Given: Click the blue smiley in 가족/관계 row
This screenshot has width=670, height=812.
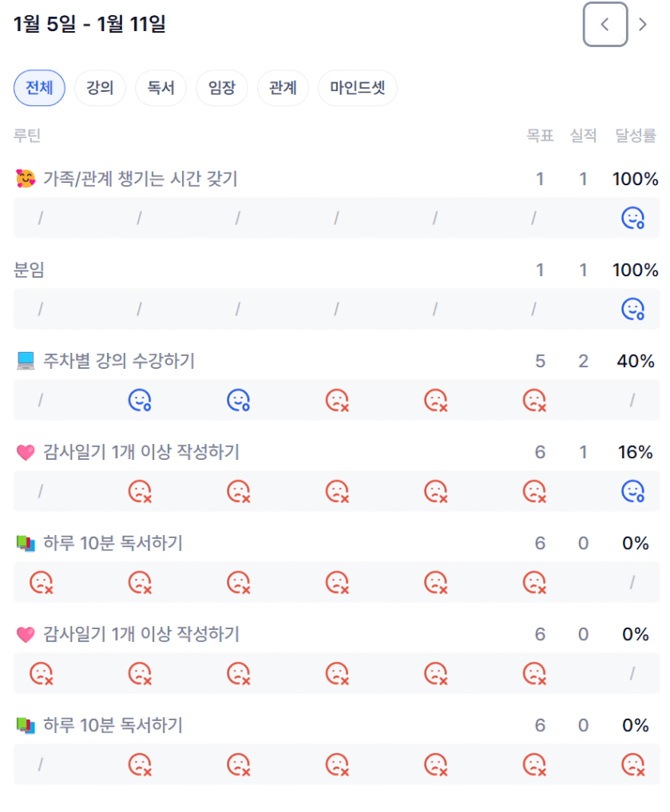Looking at the screenshot, I should (x=632, y=218).
